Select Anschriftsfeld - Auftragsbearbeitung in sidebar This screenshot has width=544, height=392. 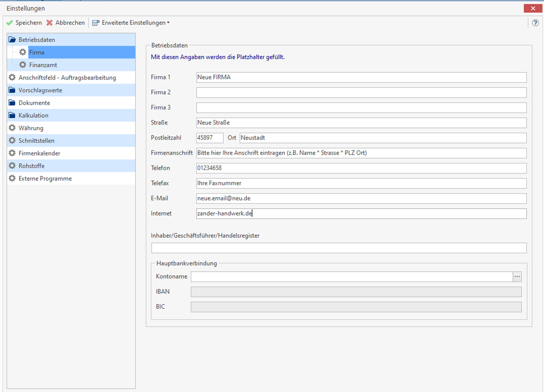67,77
